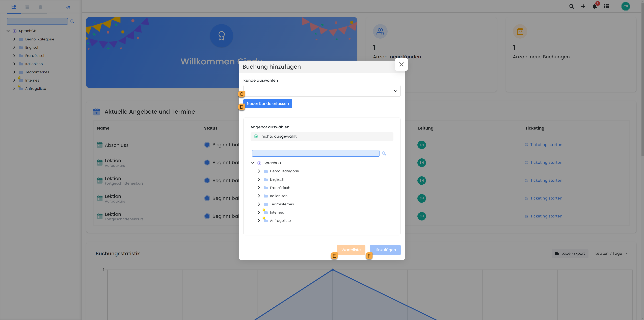Screen dimensions: 644x320
Task: Click the Englisch folder icon in dialog tree
Action: [266, 179]
